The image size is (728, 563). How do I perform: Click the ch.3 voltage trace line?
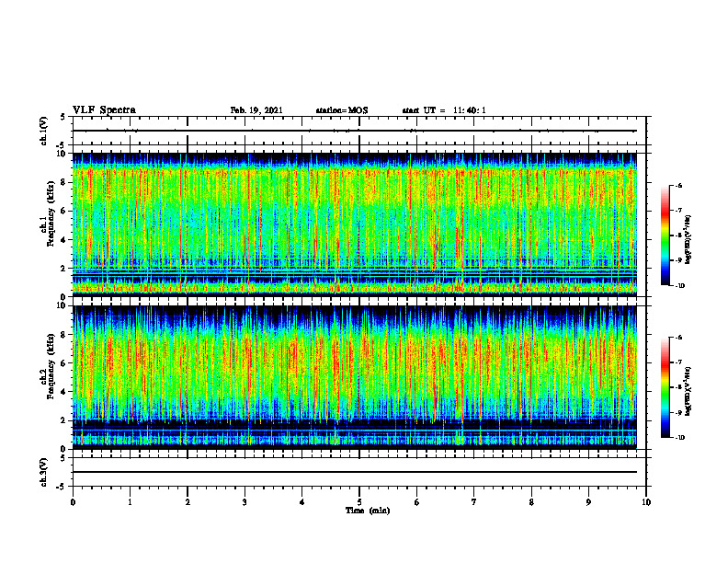(x=355, y=472)
